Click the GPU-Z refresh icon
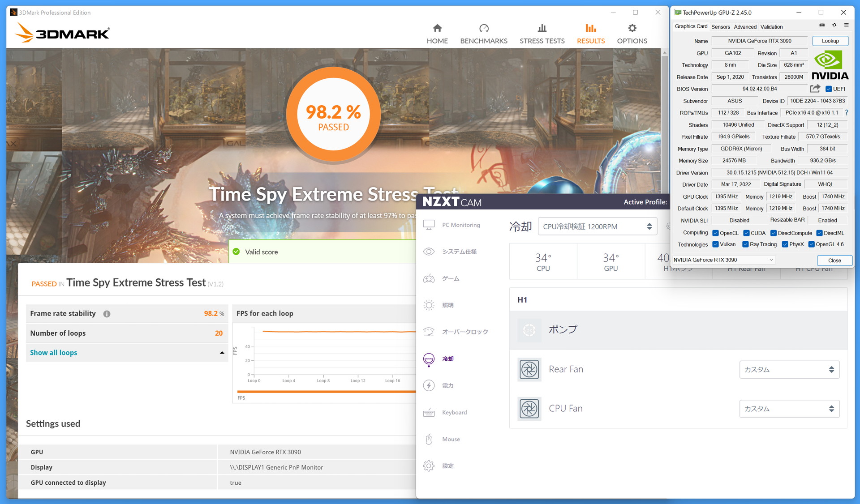The image size is (860, 504). pos(834,25)
